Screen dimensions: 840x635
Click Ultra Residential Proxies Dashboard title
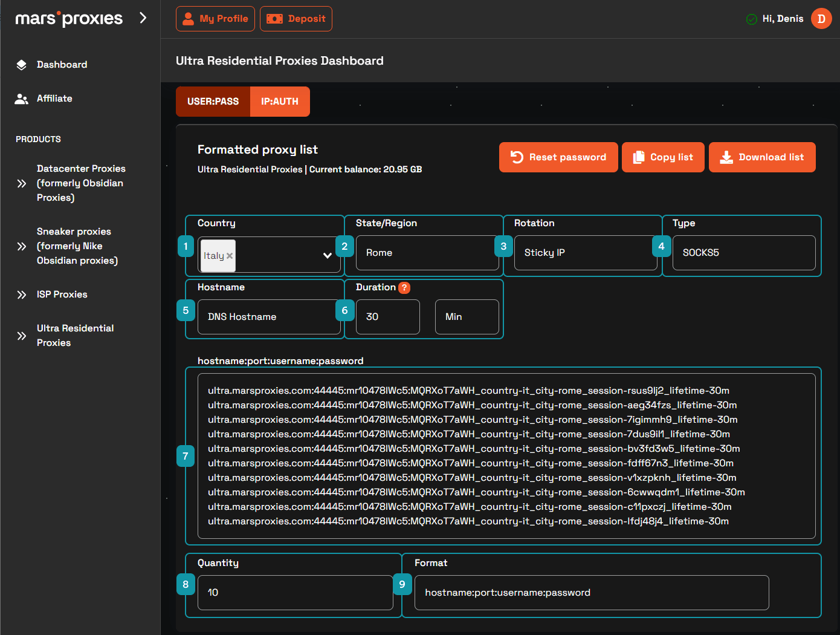click(x=280, y=60)
